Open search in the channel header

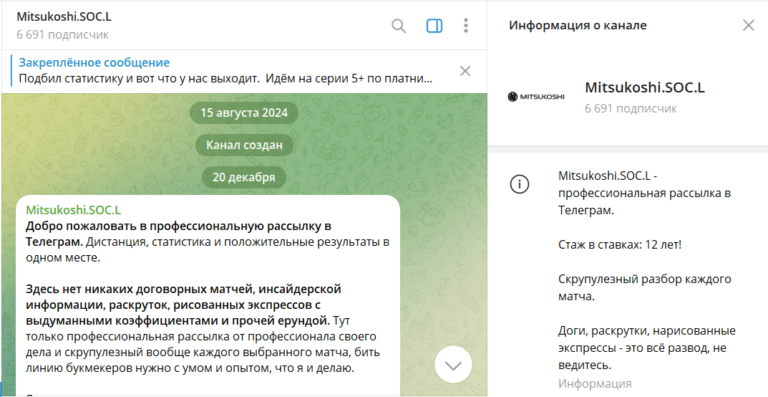coord(399,26)
